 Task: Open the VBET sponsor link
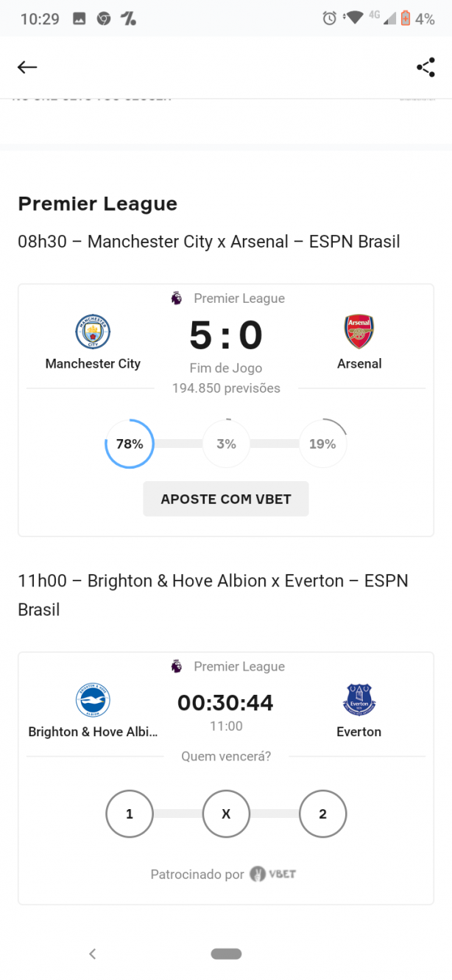click(x=273, y=875)
